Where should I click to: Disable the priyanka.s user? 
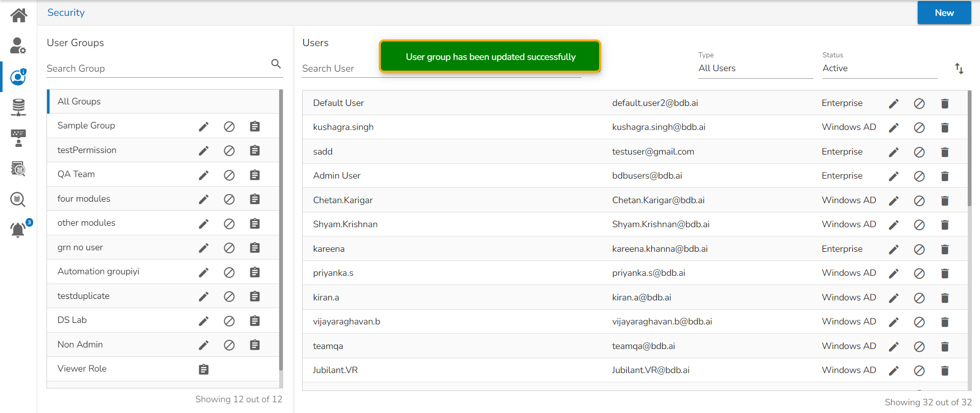coord(919,274)
